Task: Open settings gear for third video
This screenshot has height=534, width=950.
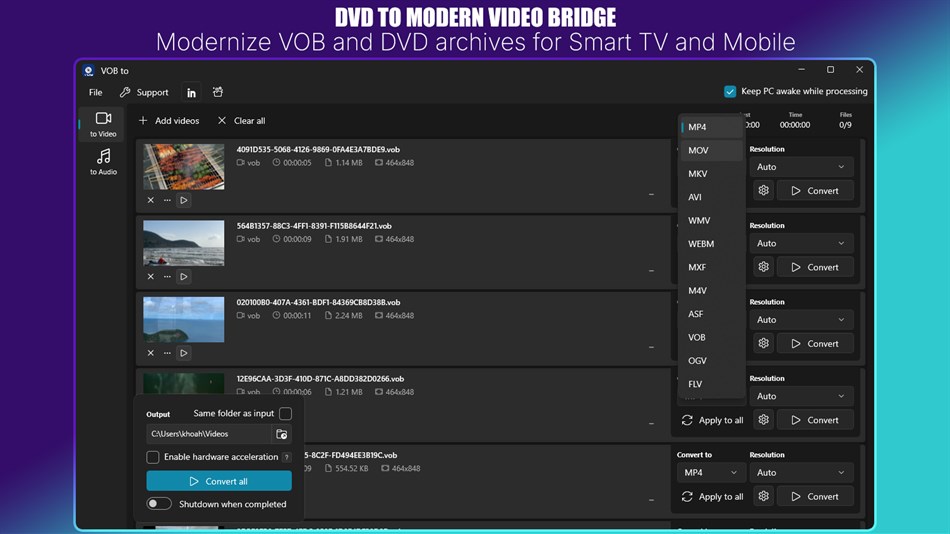Action: coord(763,343)
